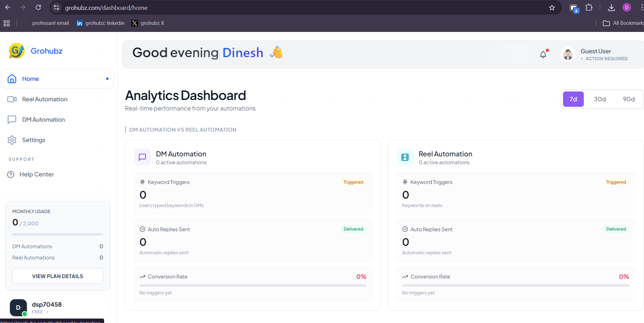Click the DM Automation chat bubble card icon
The image size is (644, 323).
coord(143,157)
